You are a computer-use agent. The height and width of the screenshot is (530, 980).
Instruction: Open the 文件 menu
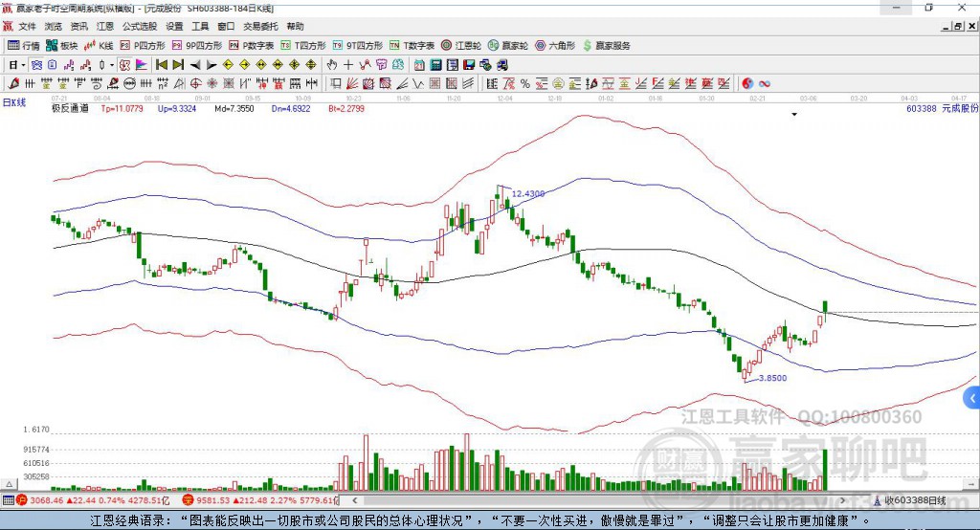pyautogui.click(x=27, y=26)
